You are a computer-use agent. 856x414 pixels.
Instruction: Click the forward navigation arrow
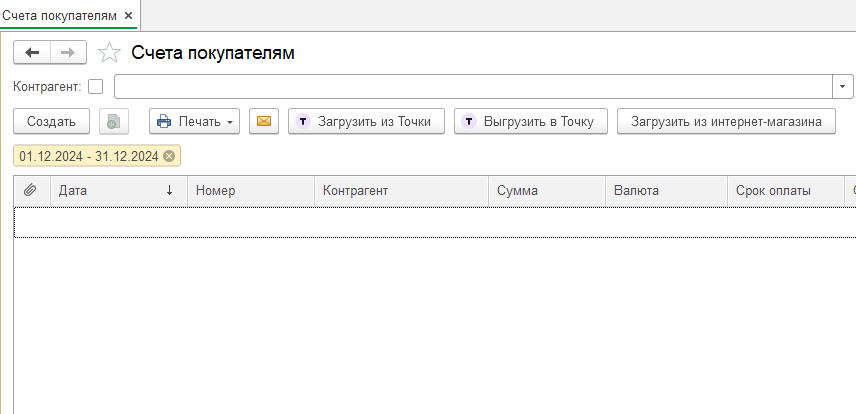click(x=68, y=53)
